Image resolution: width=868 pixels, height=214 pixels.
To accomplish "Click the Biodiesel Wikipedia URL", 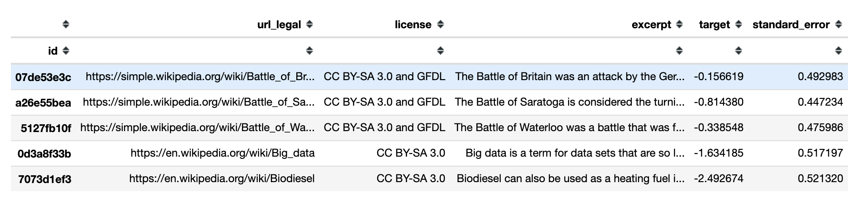I will tap(222, 178).
